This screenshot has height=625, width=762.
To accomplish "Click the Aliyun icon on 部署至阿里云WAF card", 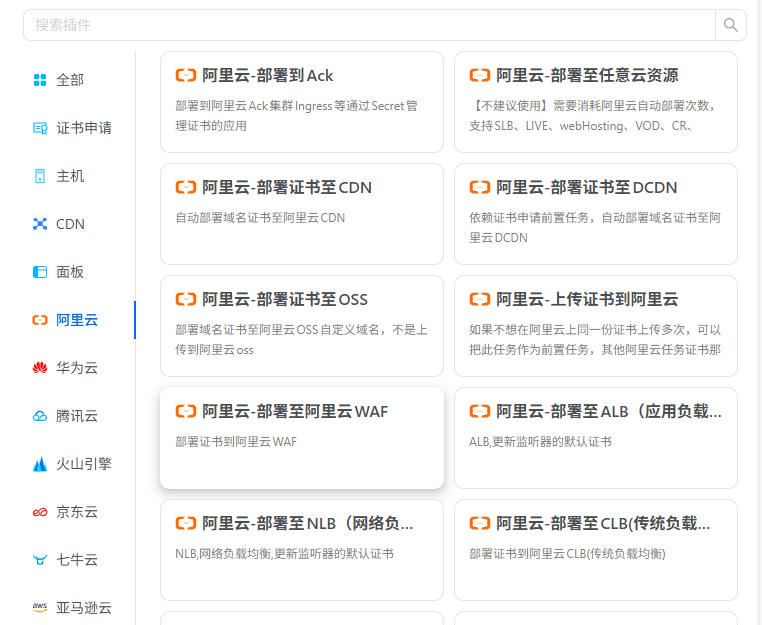I will coord(186,411).
